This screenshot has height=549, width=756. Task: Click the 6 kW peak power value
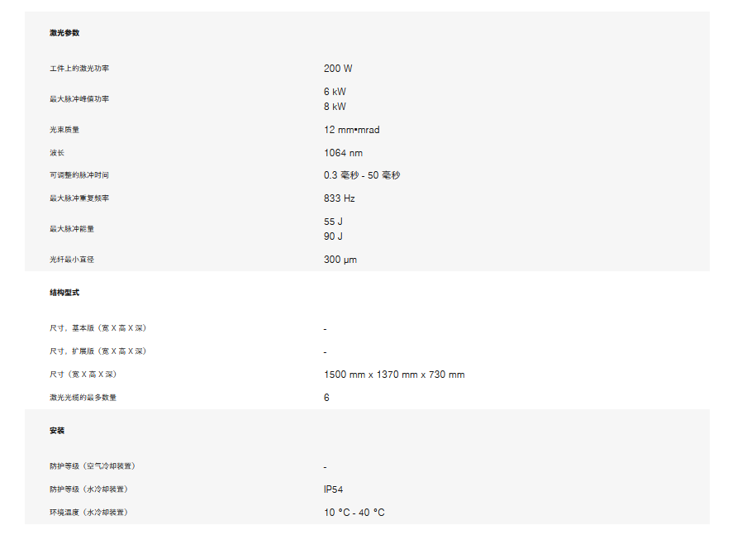point(335,92)
